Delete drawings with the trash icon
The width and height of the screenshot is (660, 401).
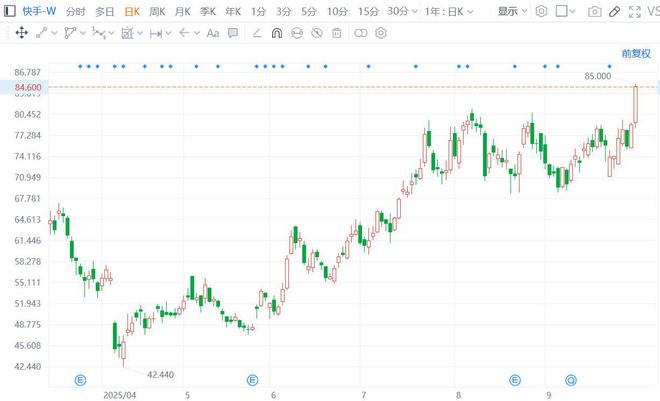pyautogui.click(x=336, y=33)
